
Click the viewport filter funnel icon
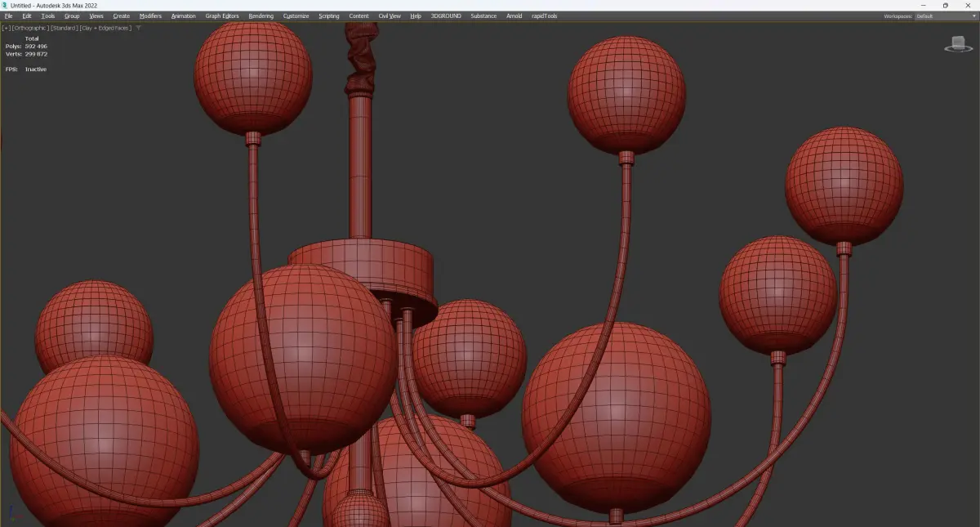[x=138, y=28]
